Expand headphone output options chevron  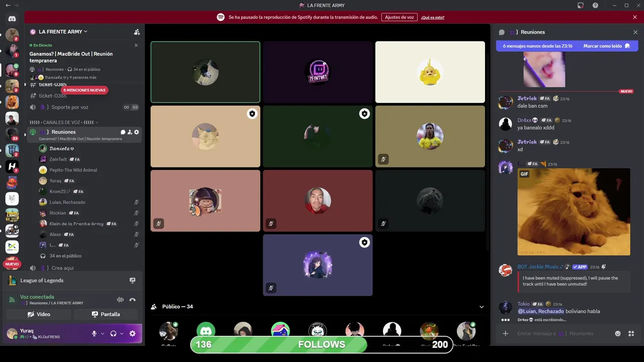coord(122,333)
